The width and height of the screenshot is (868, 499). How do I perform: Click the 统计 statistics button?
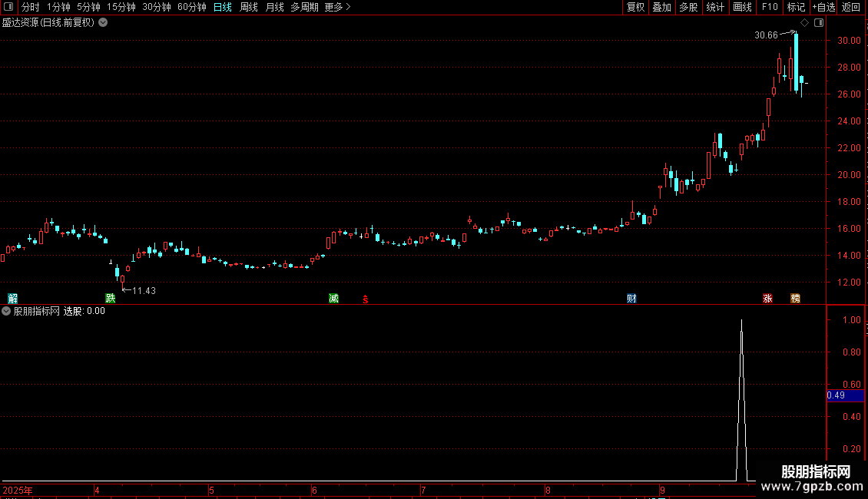pos(715,7)
